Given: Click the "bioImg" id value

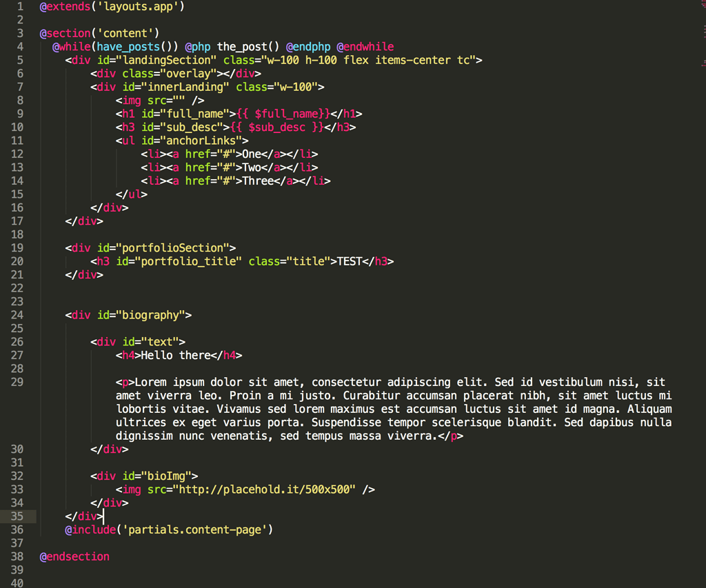Looking at the screenshot, I should 166,476.
